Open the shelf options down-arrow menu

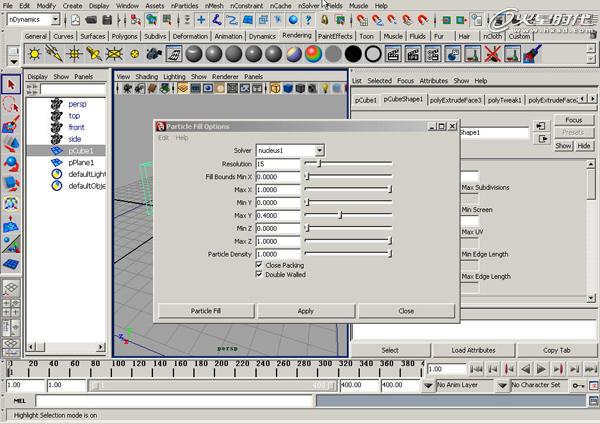[14, 61]
